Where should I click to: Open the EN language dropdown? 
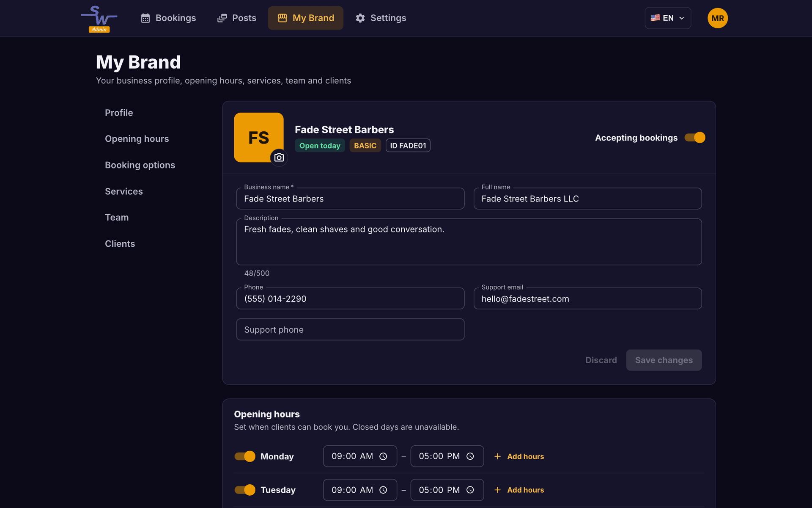click(x=668, y=18)
